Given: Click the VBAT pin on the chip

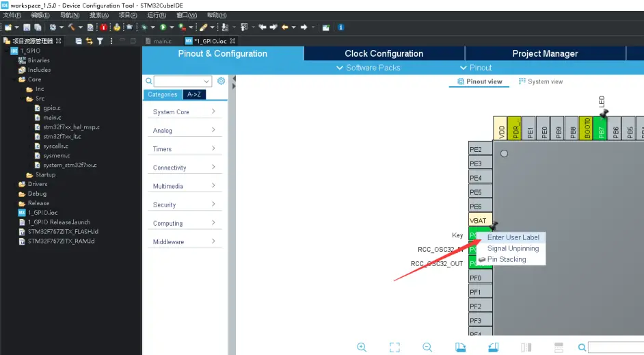Looking at the screenshot, I should [480, 221].
